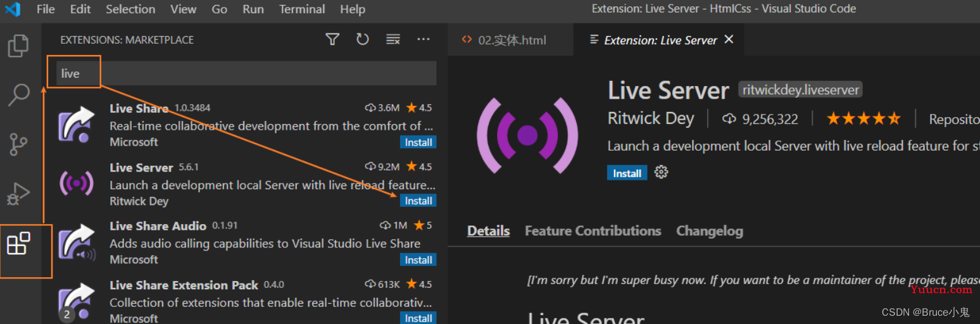Click Extension Pack 613K download count
This screenshot has width=980, height=324.
pyautogui.click(x=382, y=284)
